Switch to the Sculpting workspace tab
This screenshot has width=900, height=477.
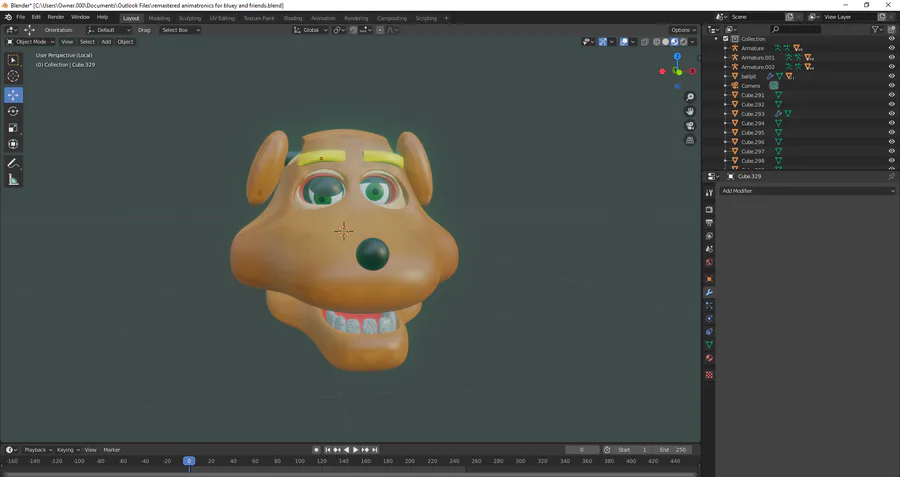[x=189, y=18]
